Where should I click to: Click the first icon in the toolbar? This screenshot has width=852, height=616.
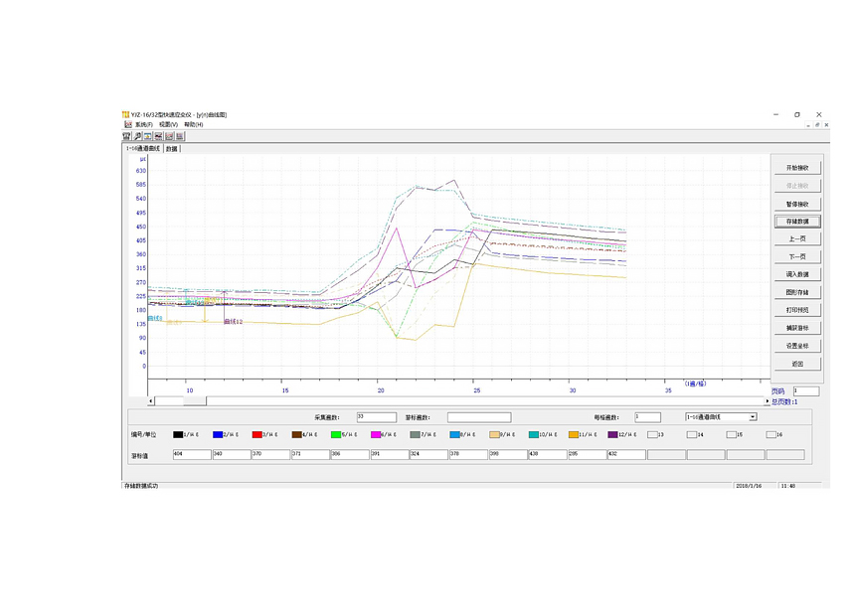click(127, 136)
